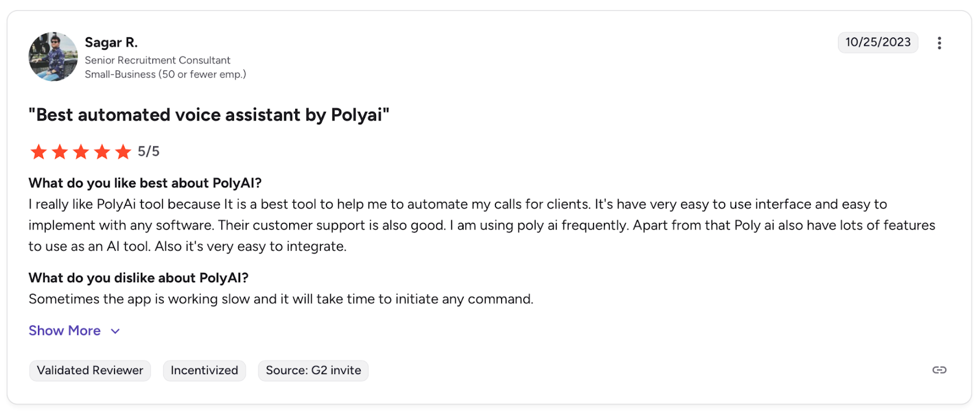Viewport: 980px width, 412px height.
Task: Open the three-dot more options menu
Action: [x=939, y=43]
